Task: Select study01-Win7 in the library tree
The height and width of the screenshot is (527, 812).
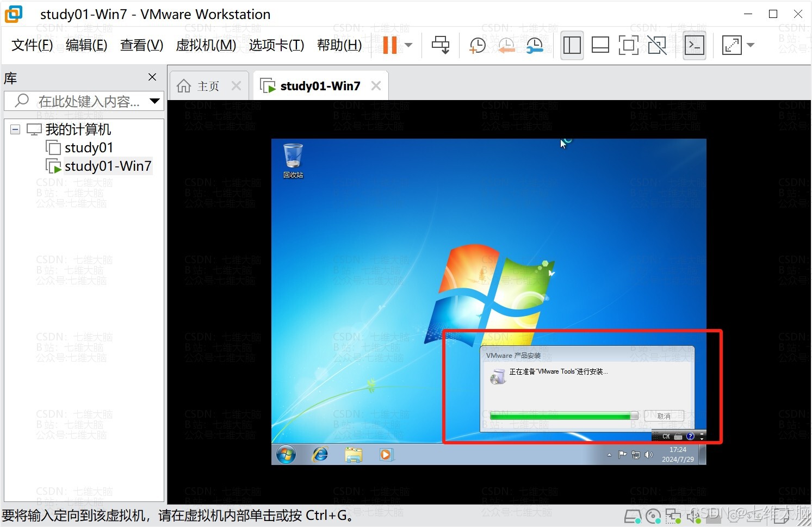Action: click(x=108, y=166)
